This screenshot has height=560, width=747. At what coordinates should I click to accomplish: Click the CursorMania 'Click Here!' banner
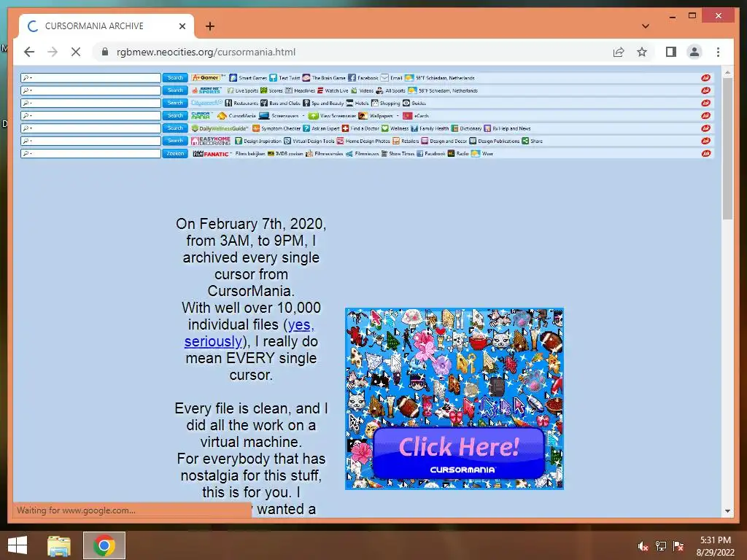[x=454, y=399]
